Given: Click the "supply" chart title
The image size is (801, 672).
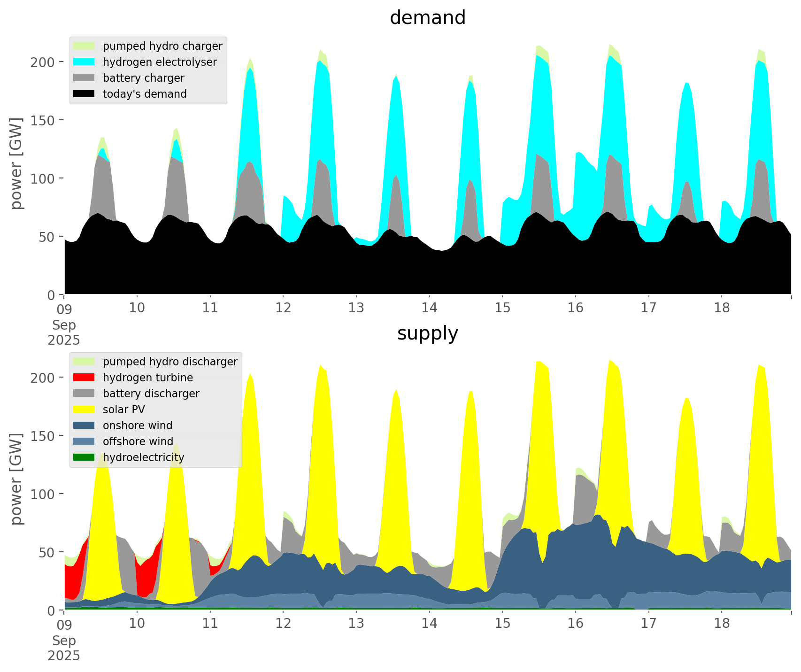Looking at the screenshot, I should (x=427, y=333).
